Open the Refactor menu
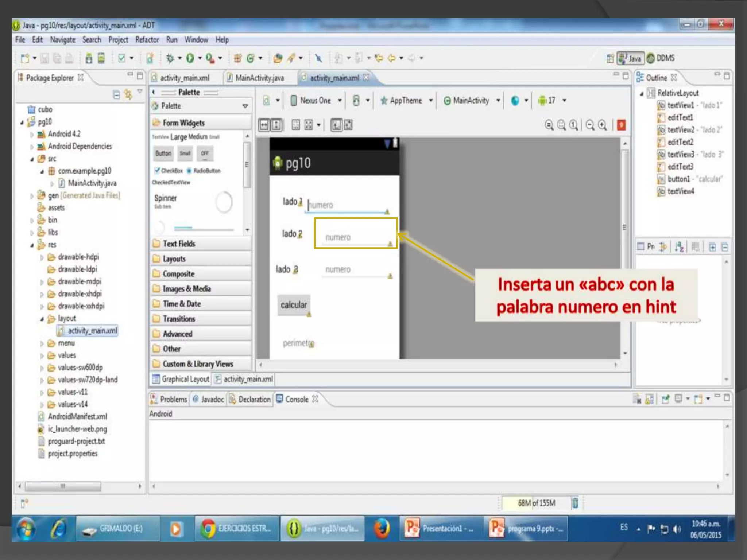Screen dimensions: 747x560 (147, 40)
